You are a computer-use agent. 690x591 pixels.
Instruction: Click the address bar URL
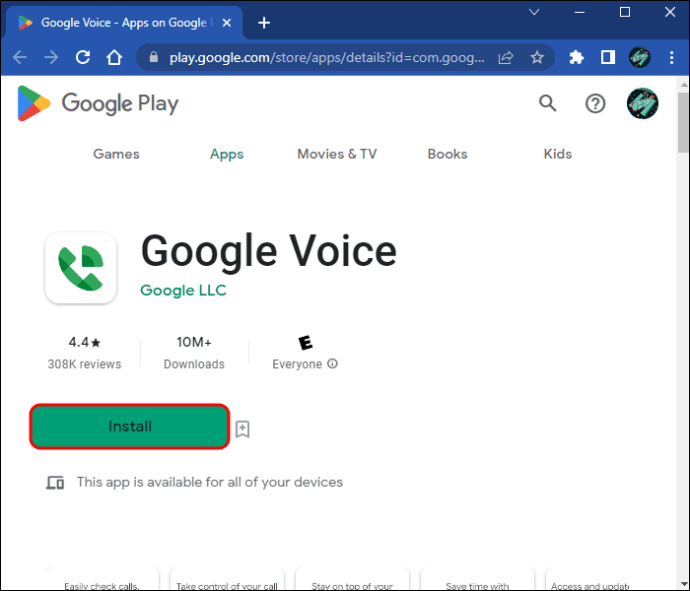click(327, 58)
